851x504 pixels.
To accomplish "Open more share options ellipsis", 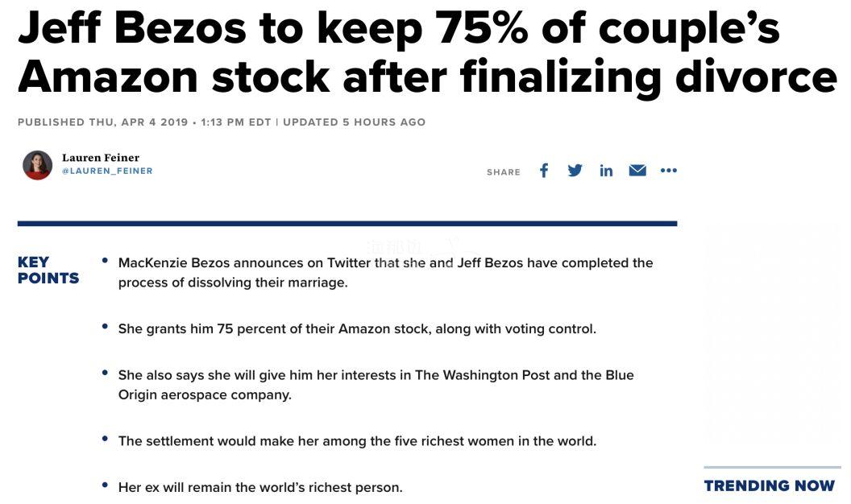I will [x=669, y=170].
